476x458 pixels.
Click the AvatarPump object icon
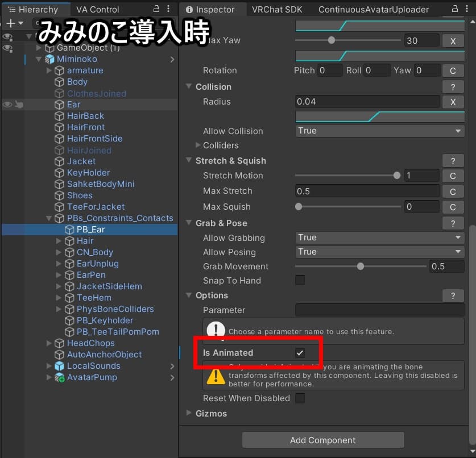[x=59, y=377]
